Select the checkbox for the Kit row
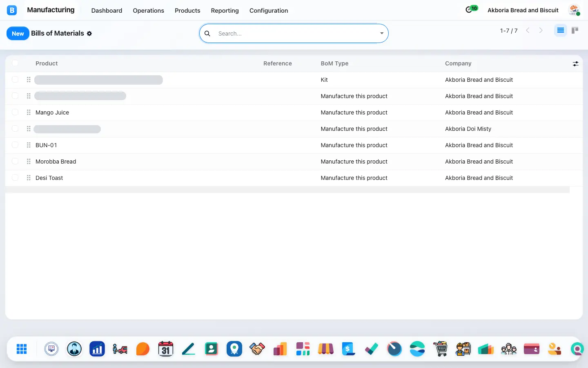Viewport: 588px width, 368px height. 15,79
